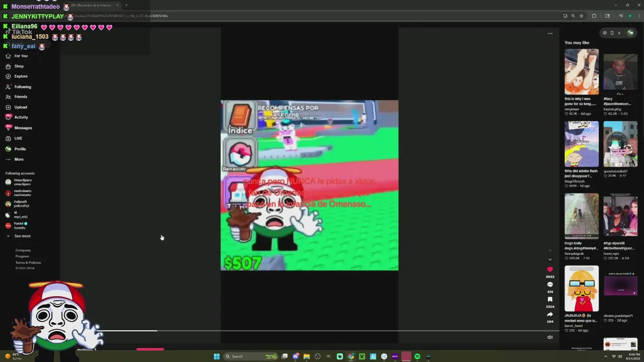This screenshot has height=362, width=644.
Task: Bookmark this page with star icon
Action: (x=581, y=16)
